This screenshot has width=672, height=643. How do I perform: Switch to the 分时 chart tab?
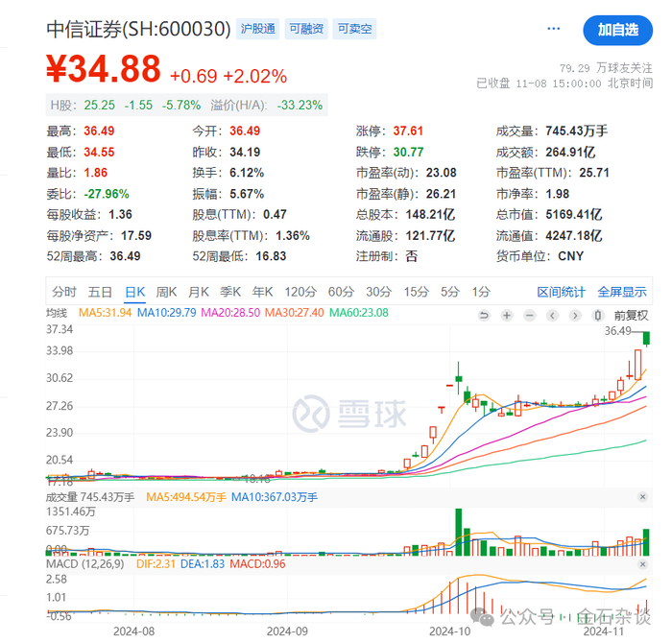pos(64,292)
